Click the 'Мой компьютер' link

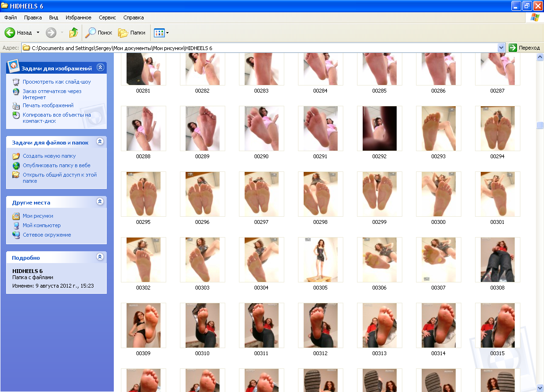coord(42,225)
